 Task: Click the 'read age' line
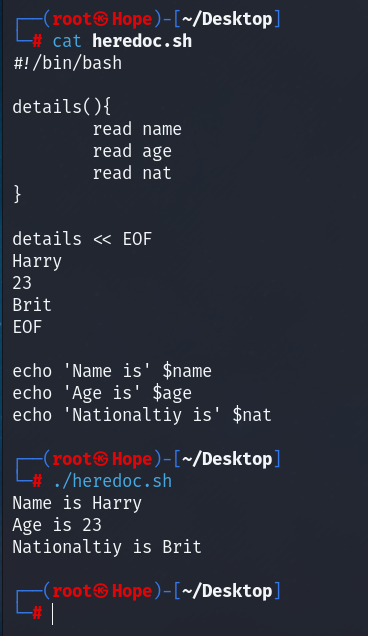pyautogui.click(x=132, y=152)
